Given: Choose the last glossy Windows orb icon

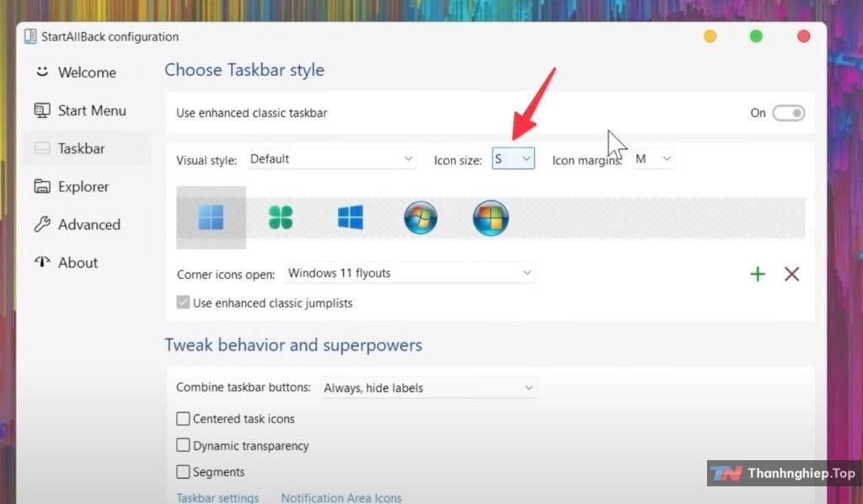Looking at the screenshot, I should point(490,217).
